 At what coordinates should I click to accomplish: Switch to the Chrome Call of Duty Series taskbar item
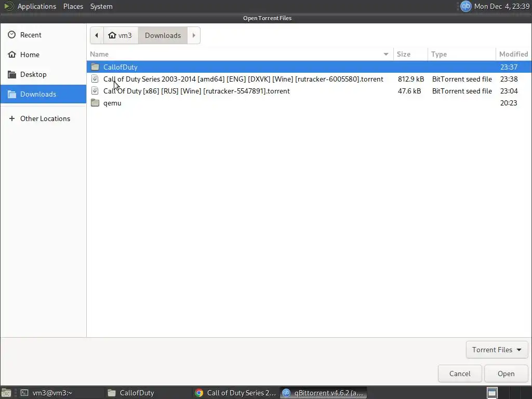pyautogui.click(x=236, y=393)
